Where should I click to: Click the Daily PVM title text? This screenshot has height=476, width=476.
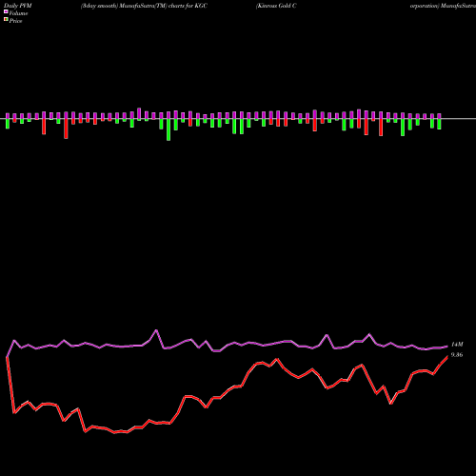pyautogui.click(x=18, y=6)
